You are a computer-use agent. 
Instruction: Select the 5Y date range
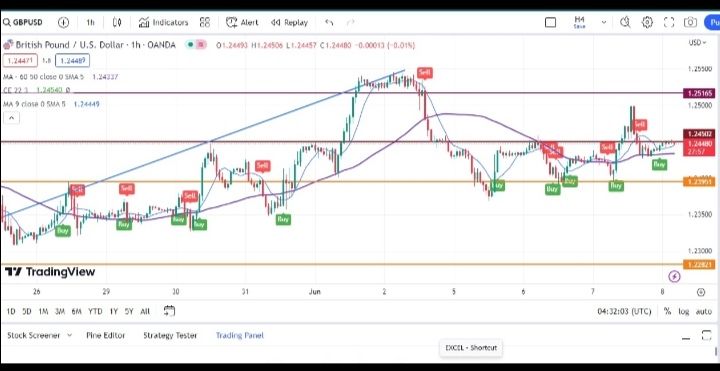129,311
